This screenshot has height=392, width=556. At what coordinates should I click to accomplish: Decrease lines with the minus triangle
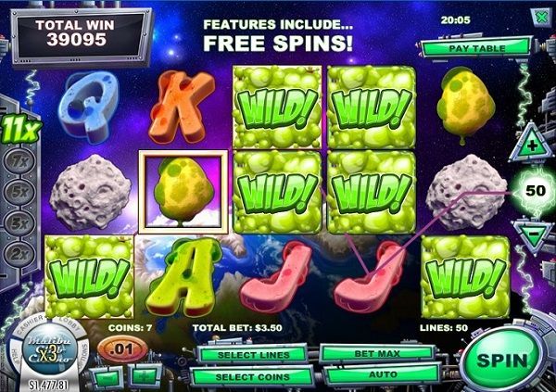tap(533, 234)
